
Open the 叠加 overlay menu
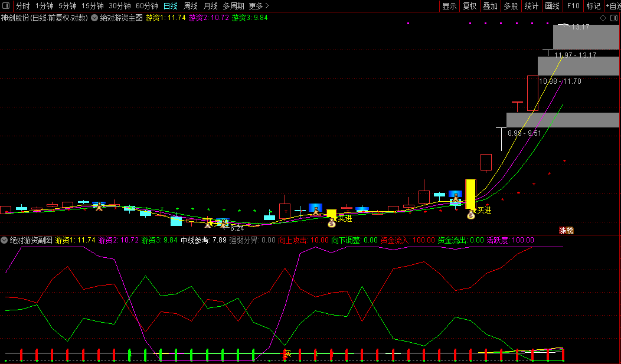pos(491,6)
